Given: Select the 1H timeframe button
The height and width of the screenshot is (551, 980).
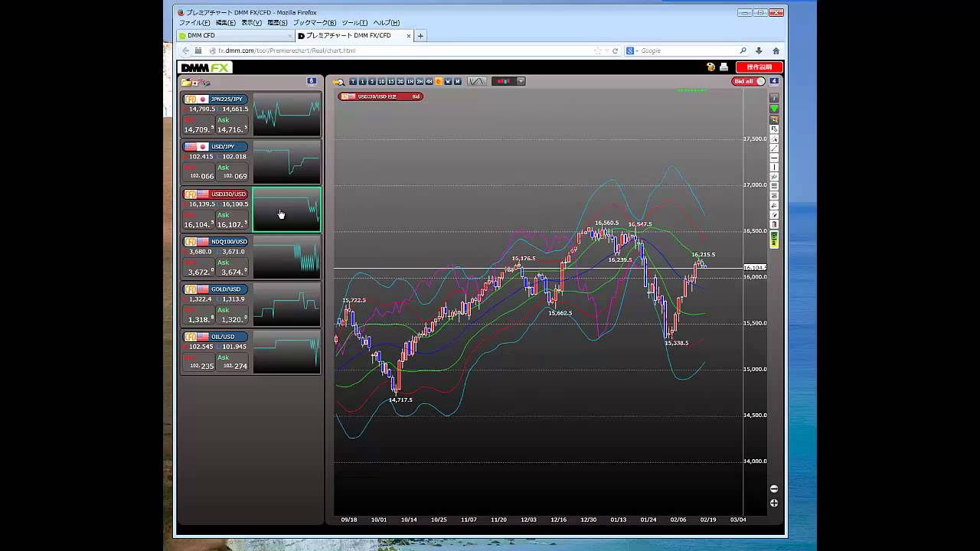Looking at the screenshot, I should tap(410, 82).
